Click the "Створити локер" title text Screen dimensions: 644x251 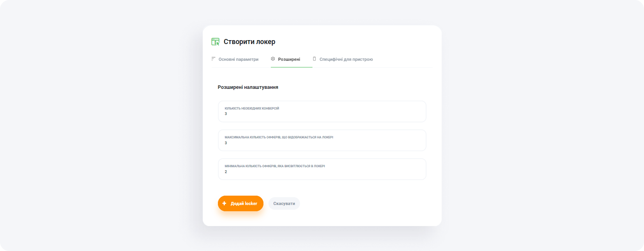[x=249, y=41]
